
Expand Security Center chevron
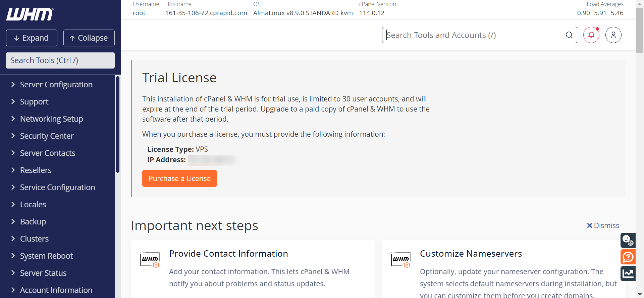coord(13,136)
